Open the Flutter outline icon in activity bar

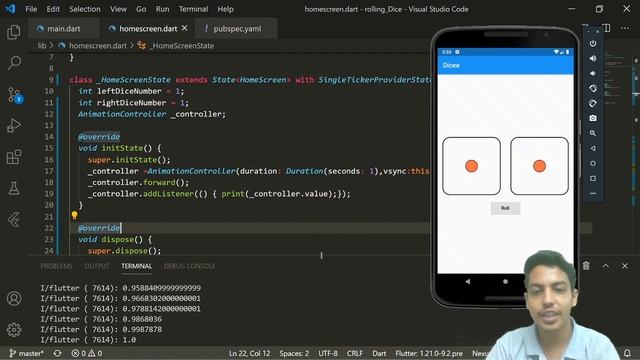(x=14, y=220)
